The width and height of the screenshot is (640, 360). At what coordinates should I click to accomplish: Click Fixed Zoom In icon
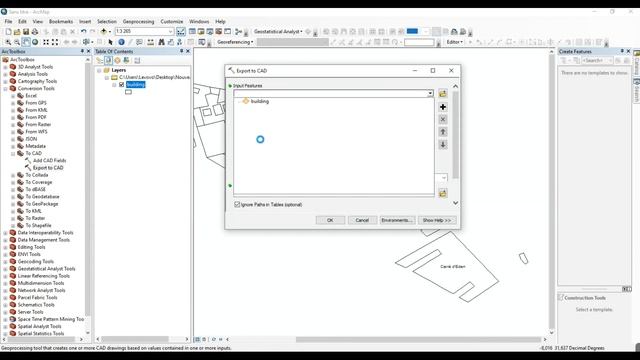pyautogui.click(x=46, y=42)
